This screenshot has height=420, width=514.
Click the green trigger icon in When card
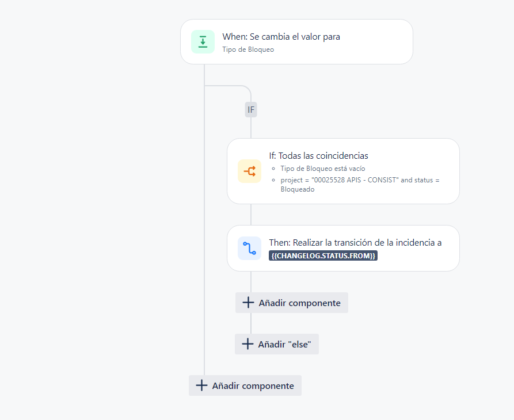(203, 41)
